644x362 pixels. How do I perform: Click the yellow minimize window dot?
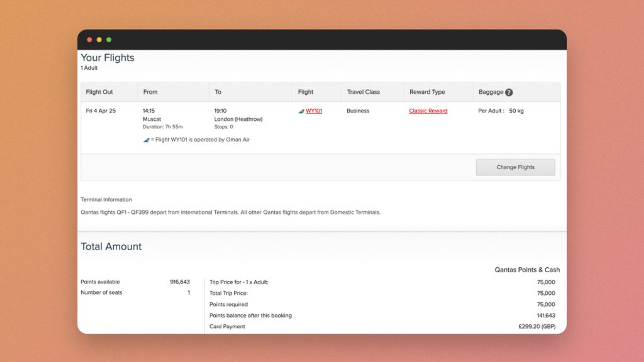[x=99, y=40]
